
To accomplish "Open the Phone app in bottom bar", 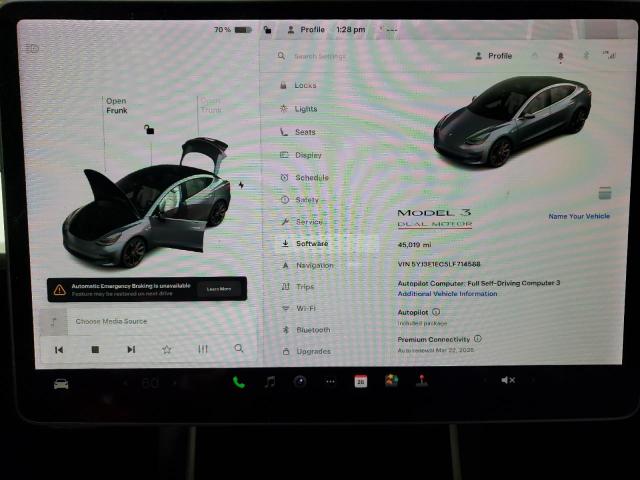I will pyautogui.click(x=239, y=382).
